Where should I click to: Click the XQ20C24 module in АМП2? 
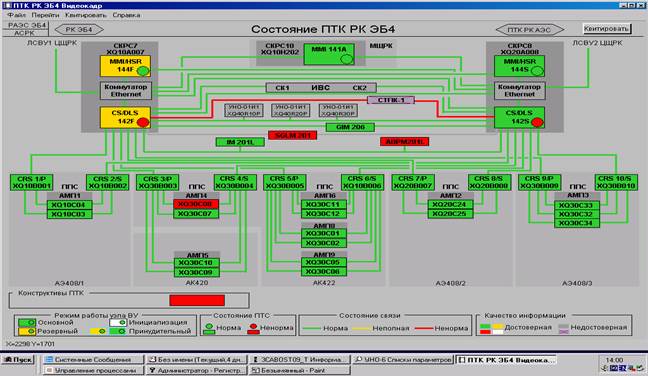(450, 205)
